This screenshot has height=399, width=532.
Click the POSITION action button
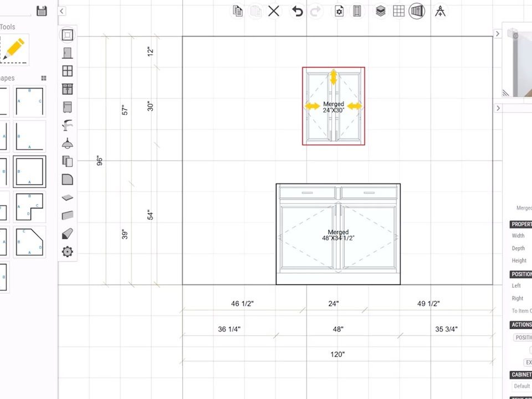[x=523, y=337]
